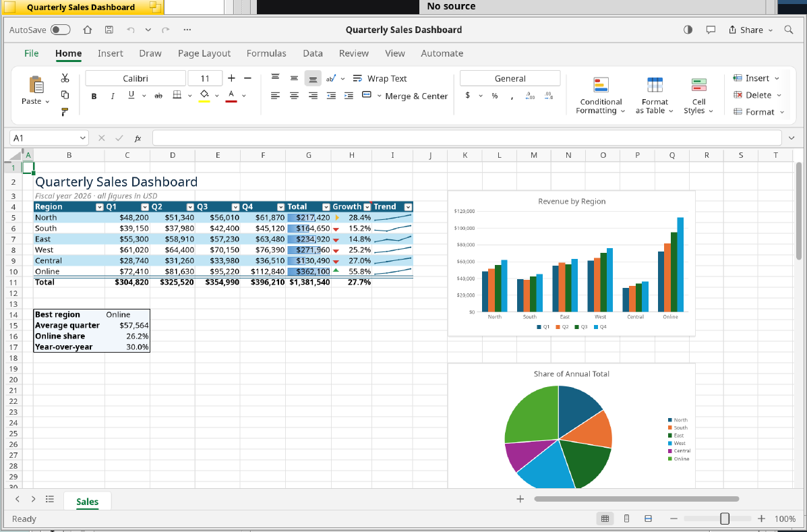Toggle Bold formatting
The image size is (807, 532).
tap(94, 96)
